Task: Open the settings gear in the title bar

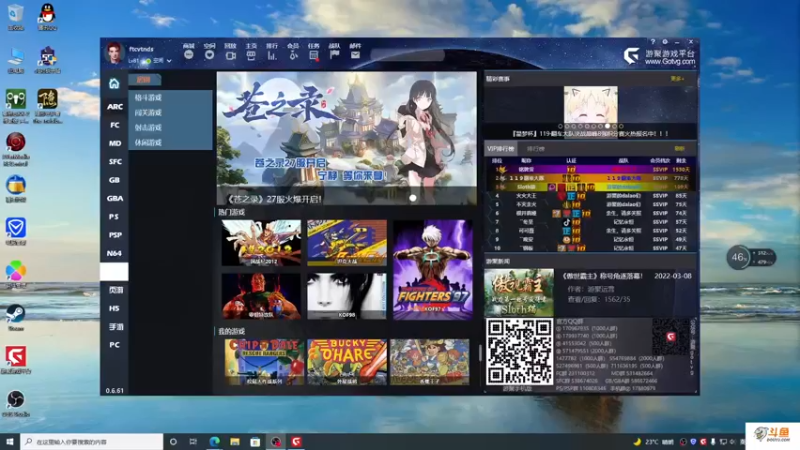Action: coord(665,42)
